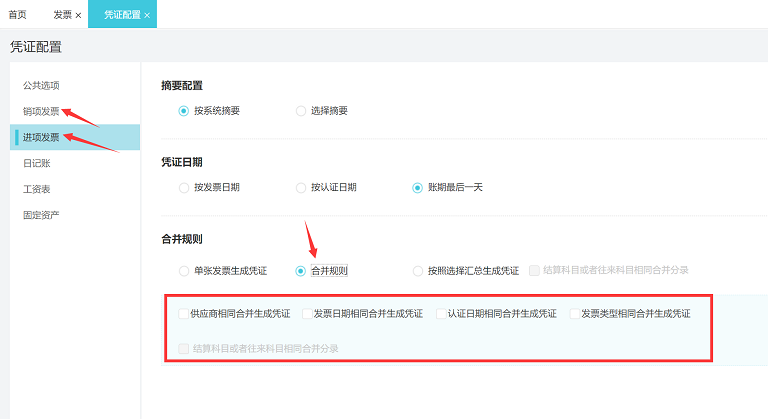Open 日记账 in the sidebar

coord(37,163)
